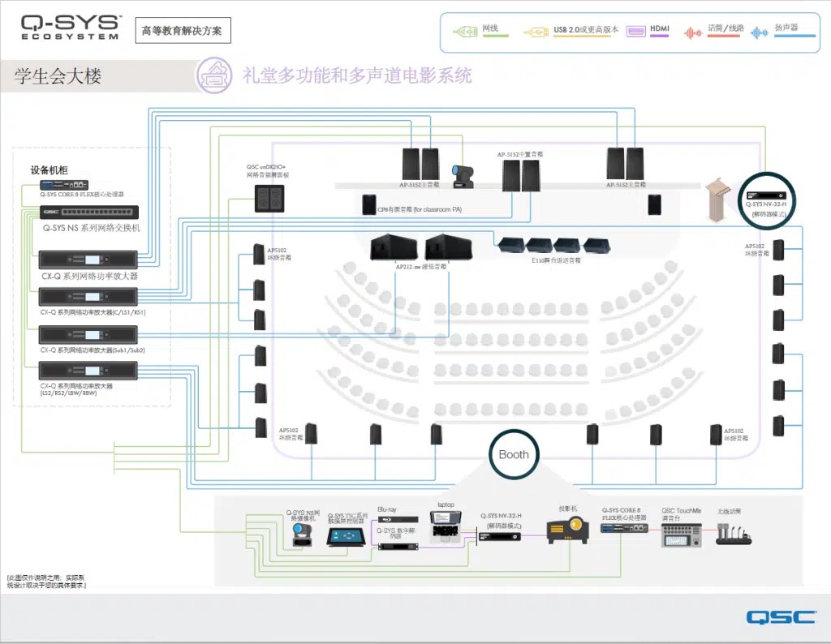Click the CP8 powered speaker on the left
Viewport: 831px width, 644px height.
[369, 204]
